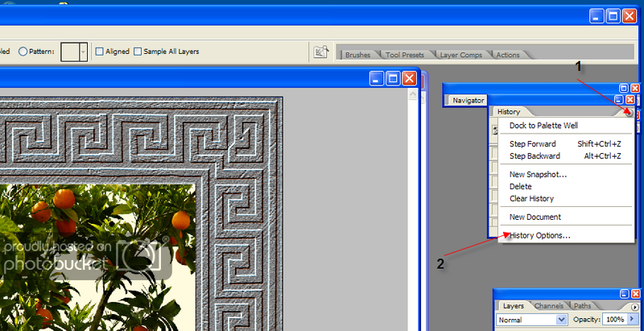Viewport: 644px width, 331px height.
Task: Close the Navigator palette window
Action: pyautogui.click(x=635, y=88)
